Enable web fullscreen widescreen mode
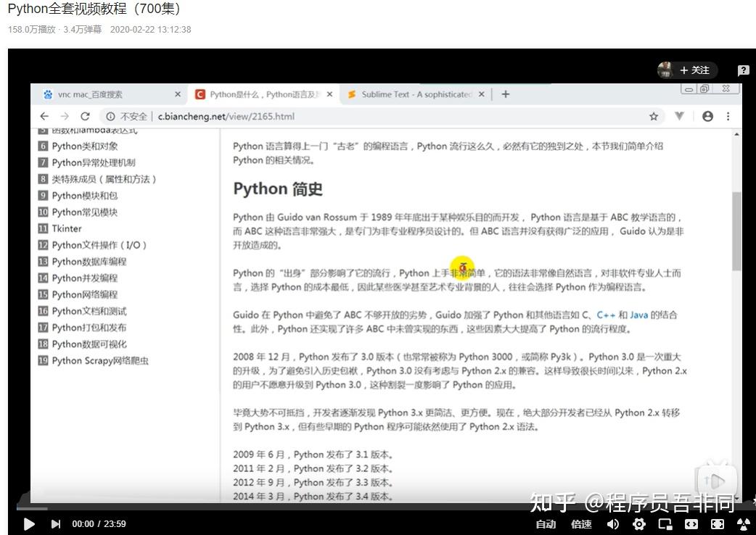Screen dimensions: 756x535 click(691, 524)
